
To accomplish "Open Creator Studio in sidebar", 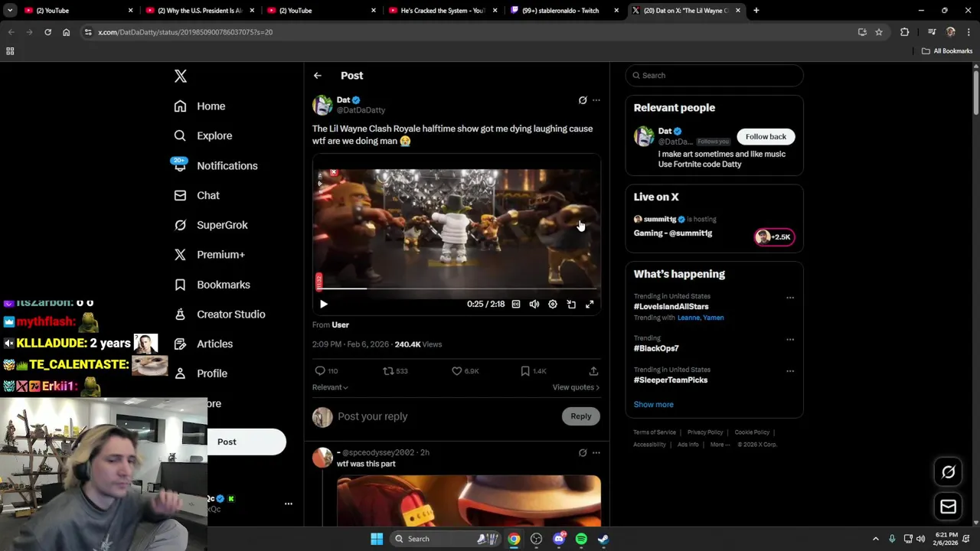I will 220,314.
